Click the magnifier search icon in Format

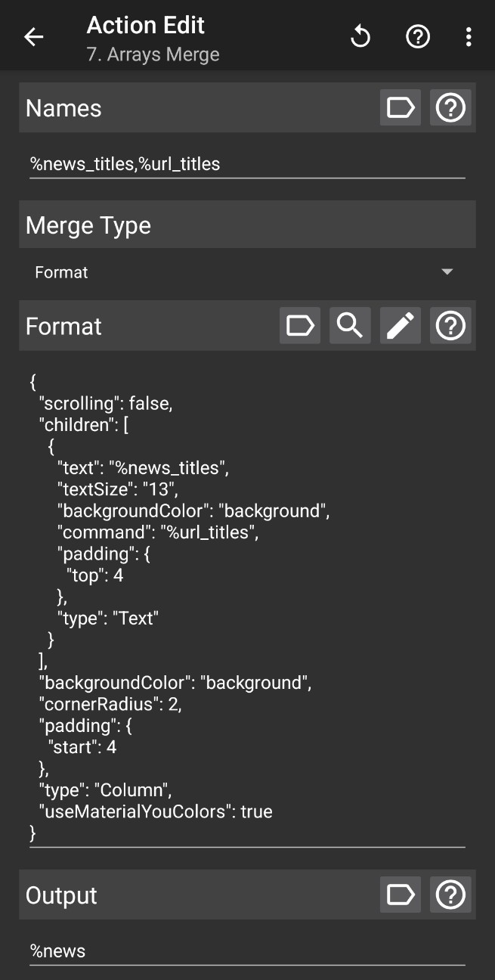click(350, 326)
